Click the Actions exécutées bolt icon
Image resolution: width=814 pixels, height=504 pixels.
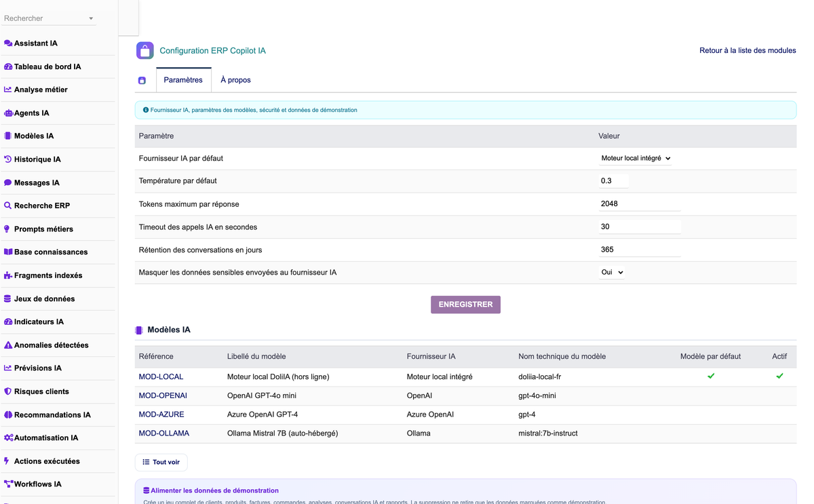[x=8, y=461]
